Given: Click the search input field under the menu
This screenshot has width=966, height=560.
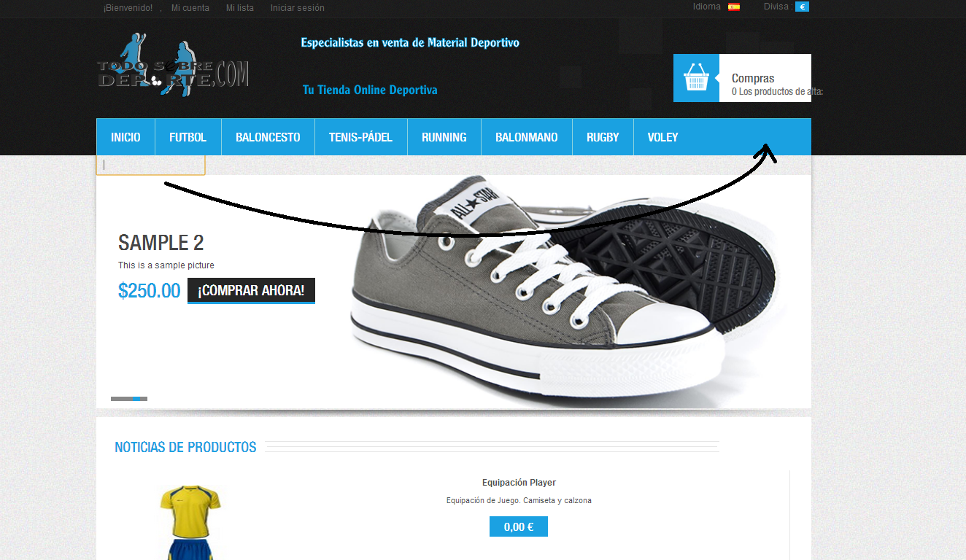Looking at the screenshot, I should click(150, 165).
